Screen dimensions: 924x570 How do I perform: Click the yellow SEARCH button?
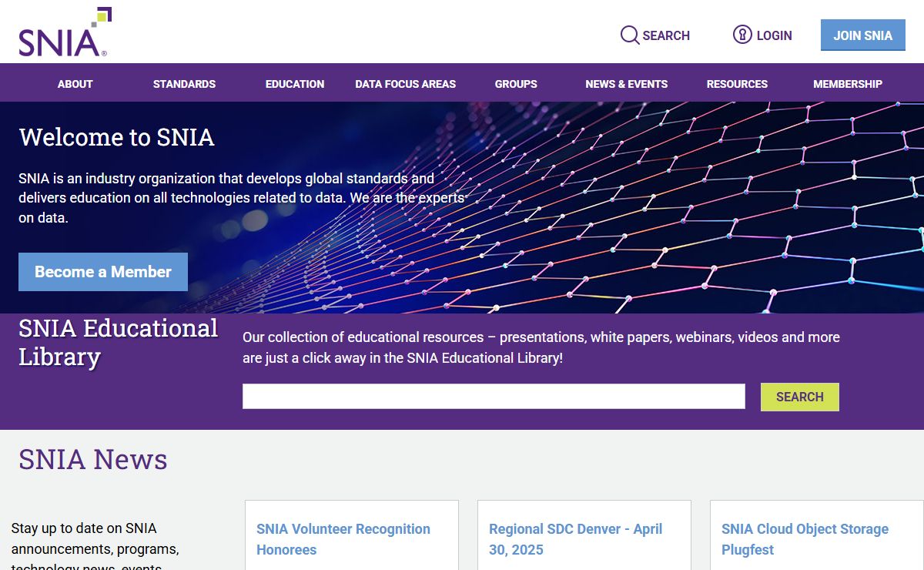800,397
